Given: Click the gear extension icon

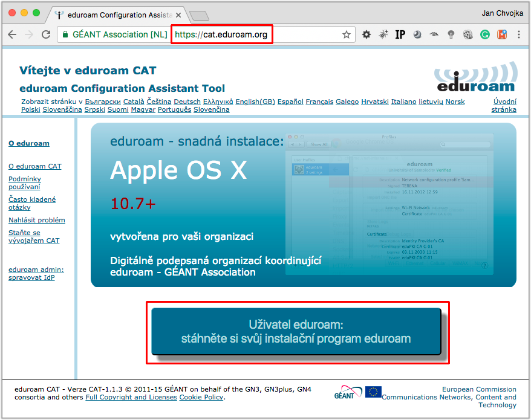Looking at the screenshot, I should [366, 34].
